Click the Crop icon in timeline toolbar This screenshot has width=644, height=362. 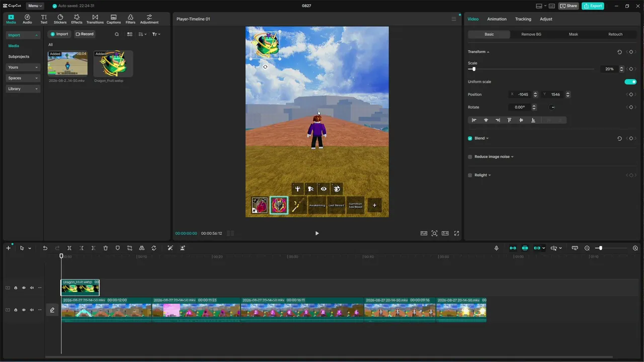pyautogui.click(x=130, y=248)
